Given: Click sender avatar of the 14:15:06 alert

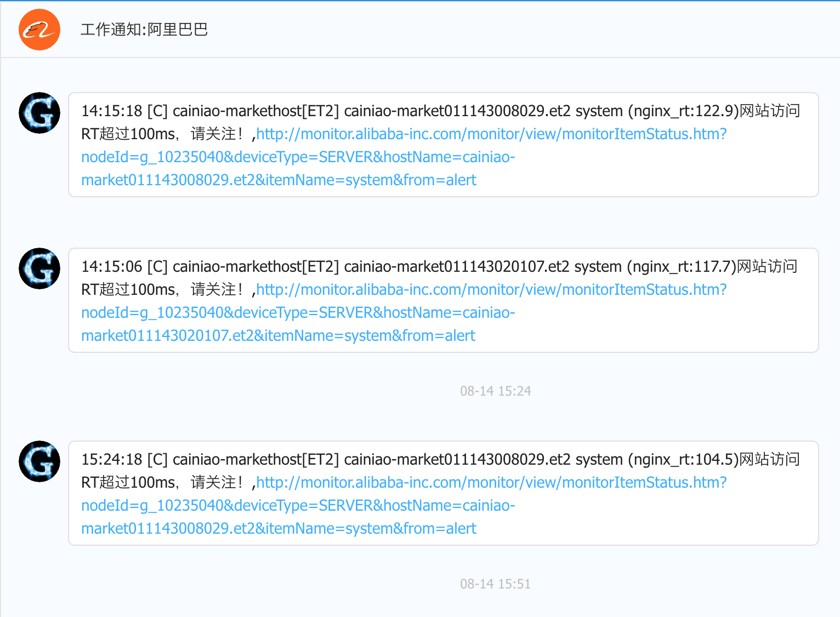Looking at the screenshot, I should point(39,268).
